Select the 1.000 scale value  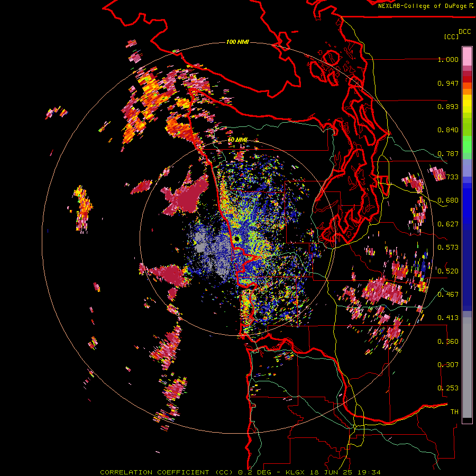(448, 59)
